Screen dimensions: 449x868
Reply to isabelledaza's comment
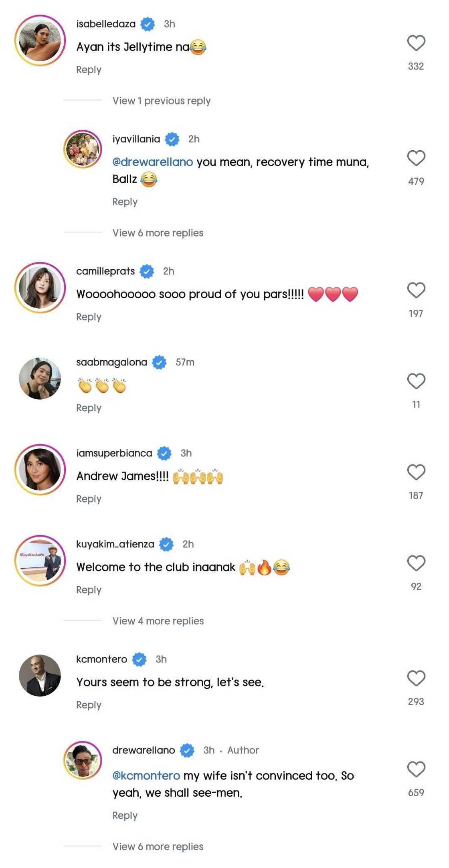coord(89,70)
